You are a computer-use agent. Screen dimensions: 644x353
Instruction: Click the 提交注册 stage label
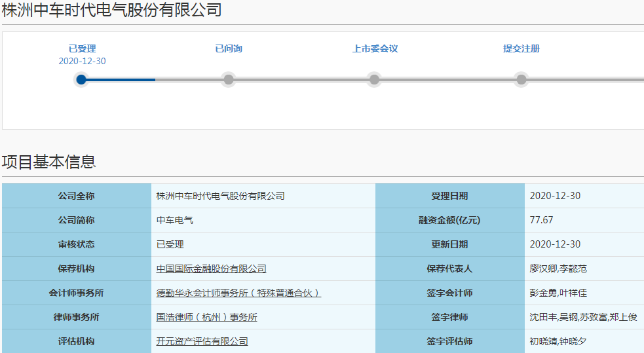[x=521, y=48]
